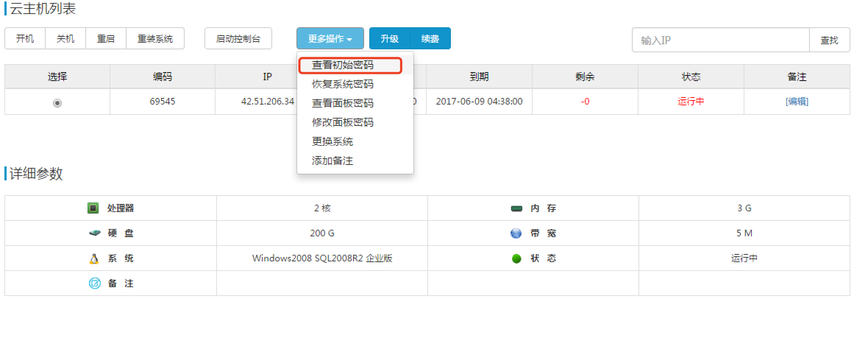Click the green status dot icon
868x349 pixels.
(516, 258)
